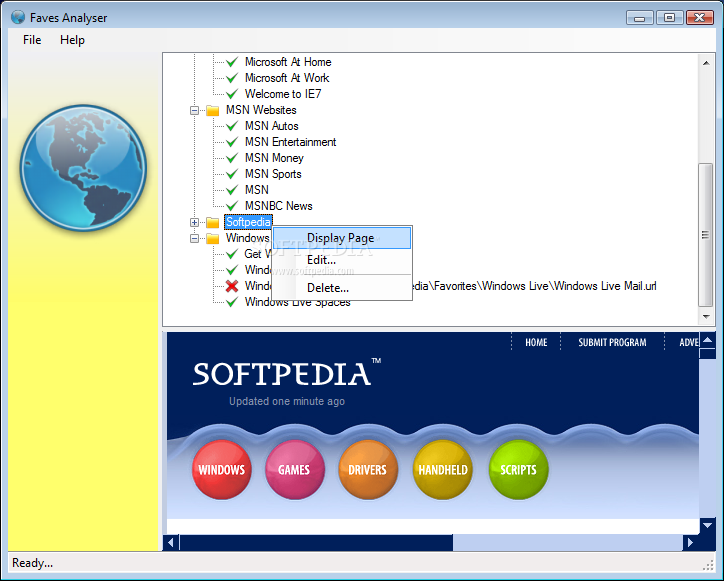The width and height of the screenshot is (724, 581).
Task: Click the green SCRIPTS category button
Action: [x=519, y=470]
